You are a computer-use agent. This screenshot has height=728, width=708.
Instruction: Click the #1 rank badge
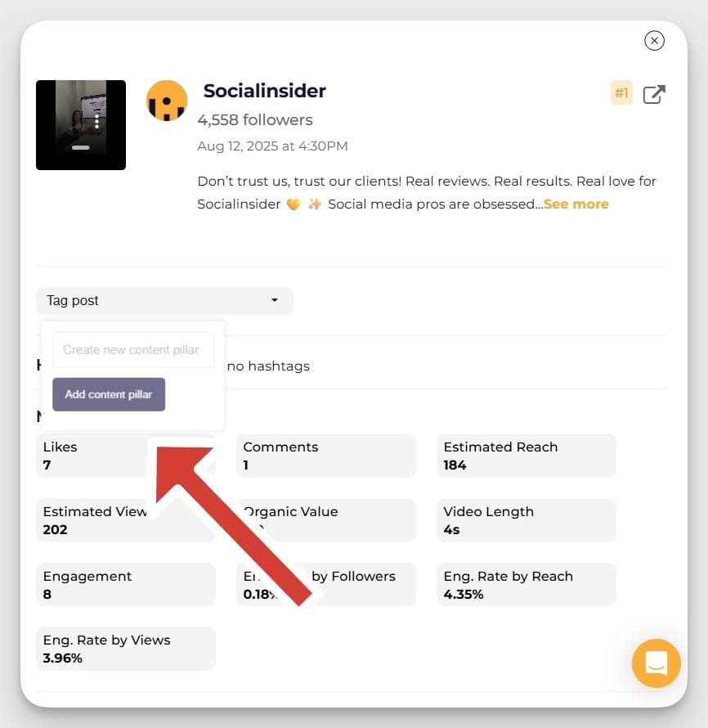coord(621,93)
